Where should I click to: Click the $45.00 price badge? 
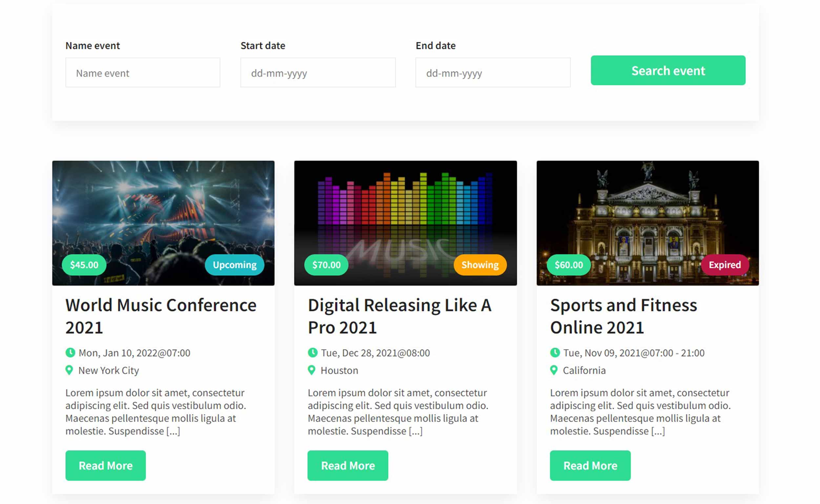pos(84,265)
